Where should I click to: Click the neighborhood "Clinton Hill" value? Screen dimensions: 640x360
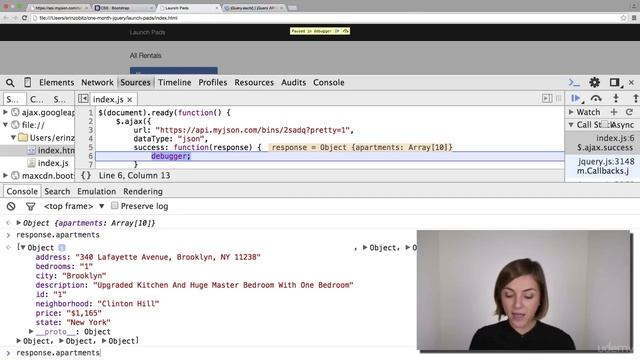click(128, 304)
